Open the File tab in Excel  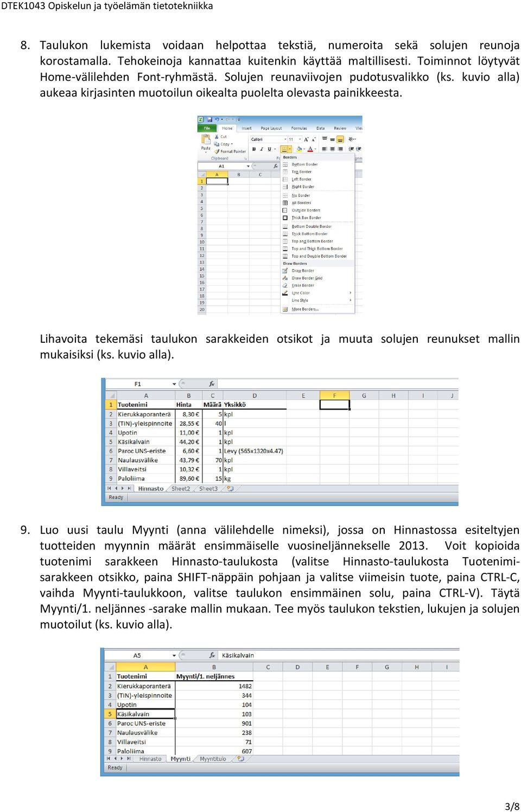(x=207, y=129)
